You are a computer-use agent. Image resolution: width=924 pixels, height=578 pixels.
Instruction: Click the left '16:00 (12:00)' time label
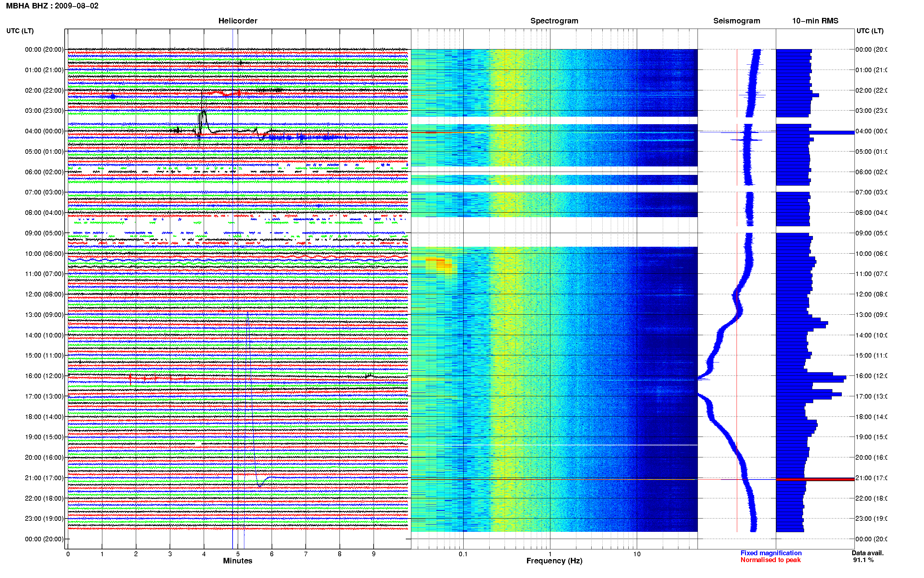pyautogui.click(x=44, y=376)
